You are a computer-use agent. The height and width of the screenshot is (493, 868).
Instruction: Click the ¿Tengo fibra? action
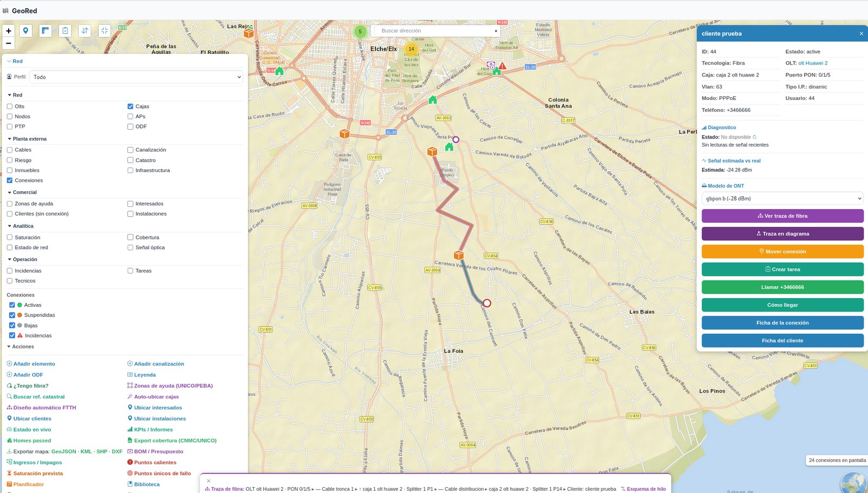pyautogui.click(x=28, y=386)
